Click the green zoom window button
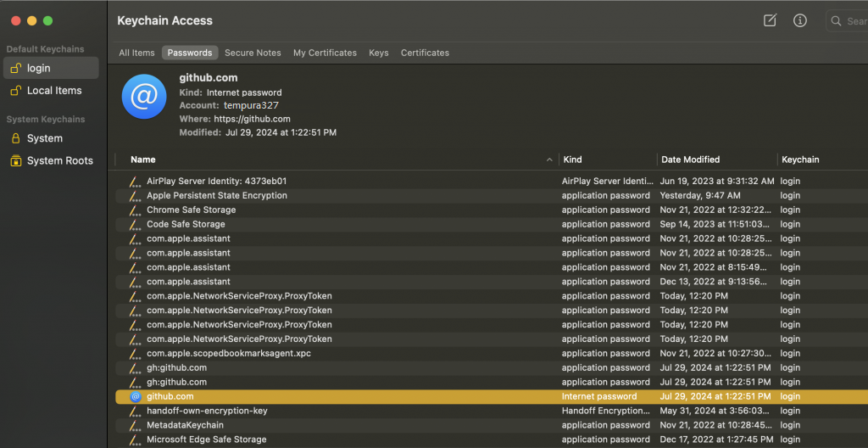The width and height of the screenshot is (868, 448). tap(47, 20)
